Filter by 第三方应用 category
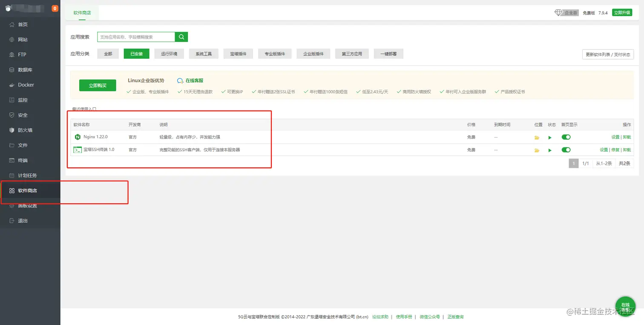Screen dimensions: 644x325 [352, 54]
